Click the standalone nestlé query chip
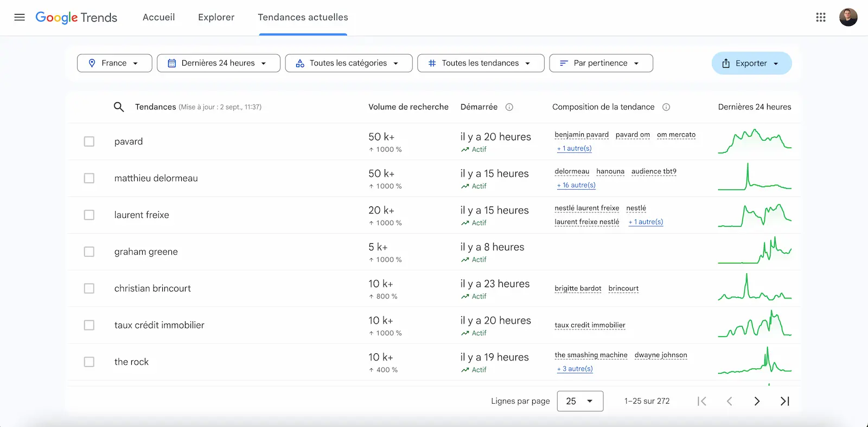 [636, 209]
